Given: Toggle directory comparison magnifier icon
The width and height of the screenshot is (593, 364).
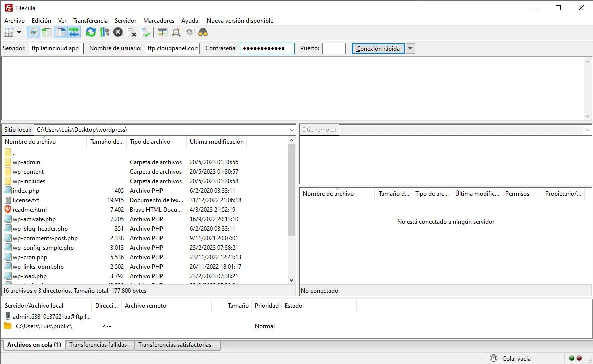Looking at the screenshot, I should tap(176, 32).
